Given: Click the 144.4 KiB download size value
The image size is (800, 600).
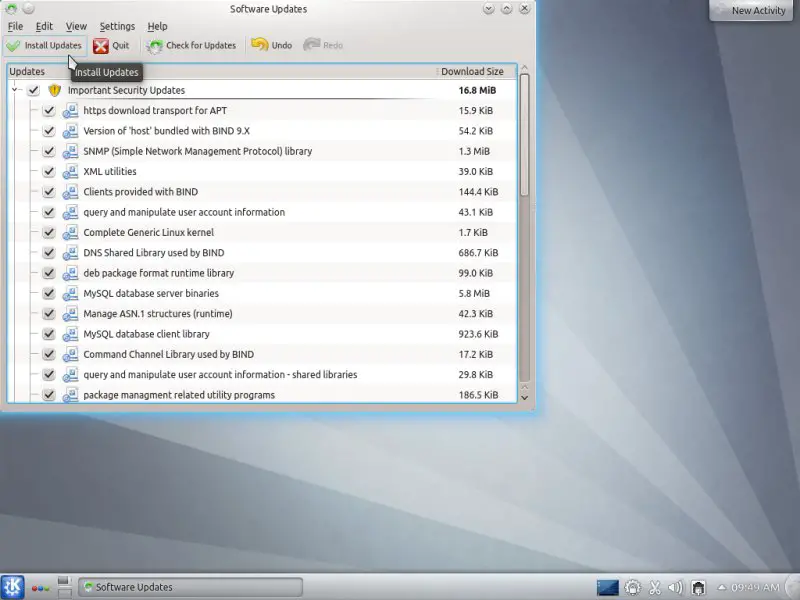Looking at the screenshot, I should (x=478, y=192).
